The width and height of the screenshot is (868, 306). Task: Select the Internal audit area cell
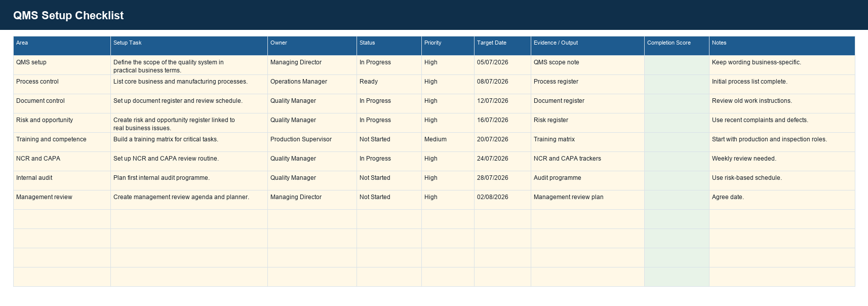click(x=62, y=180)
